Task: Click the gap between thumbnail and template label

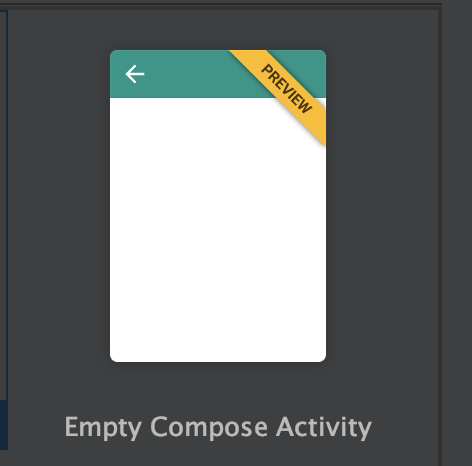Action: pyautogui.click(x=218, y=388)
